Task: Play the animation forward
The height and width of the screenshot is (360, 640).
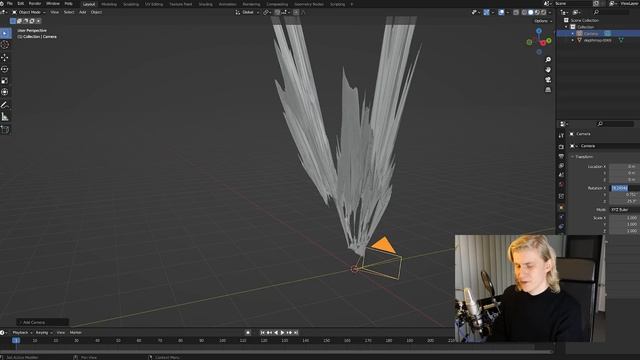Action: tap(282, 333)
